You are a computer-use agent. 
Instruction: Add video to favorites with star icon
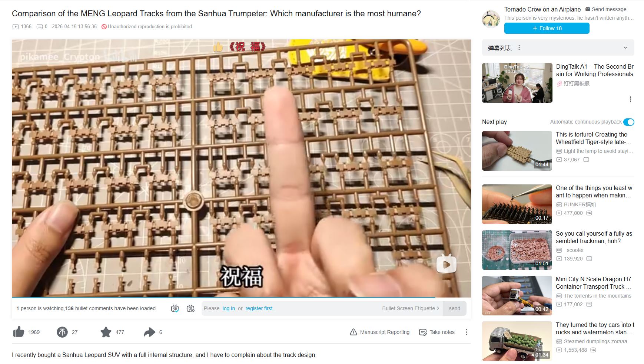(106, 332)
